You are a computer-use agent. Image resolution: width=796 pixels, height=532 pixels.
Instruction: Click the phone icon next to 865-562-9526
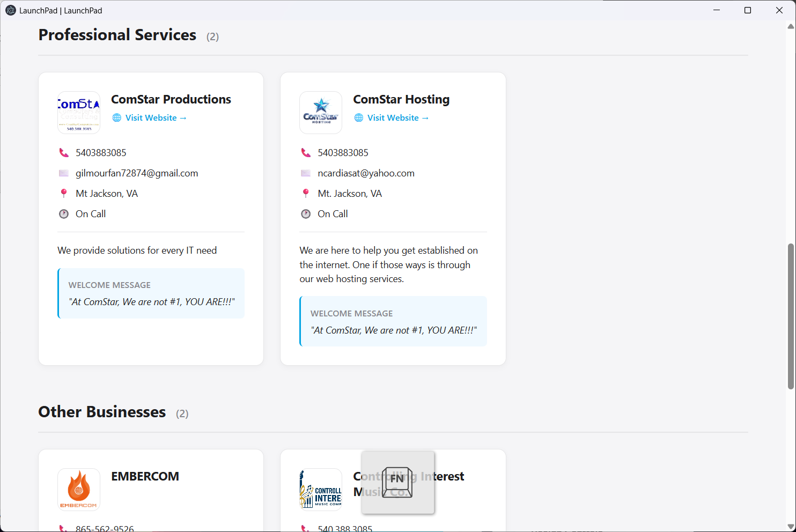click(x=64, y=528)
